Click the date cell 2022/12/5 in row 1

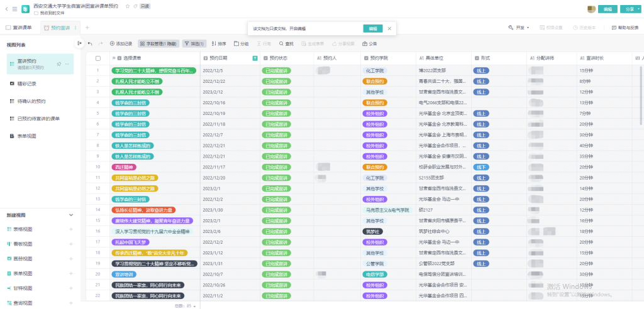230,70
